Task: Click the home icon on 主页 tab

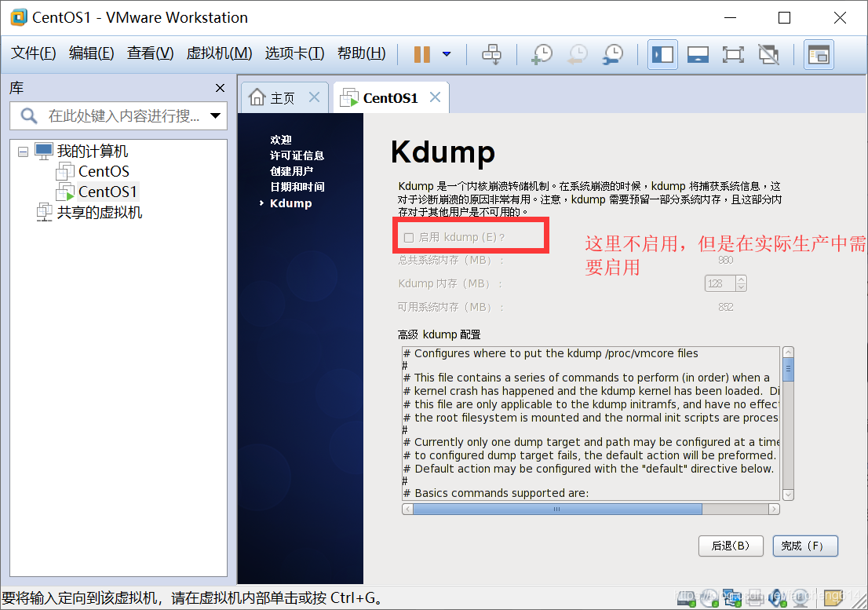Action: coord(257,97)
